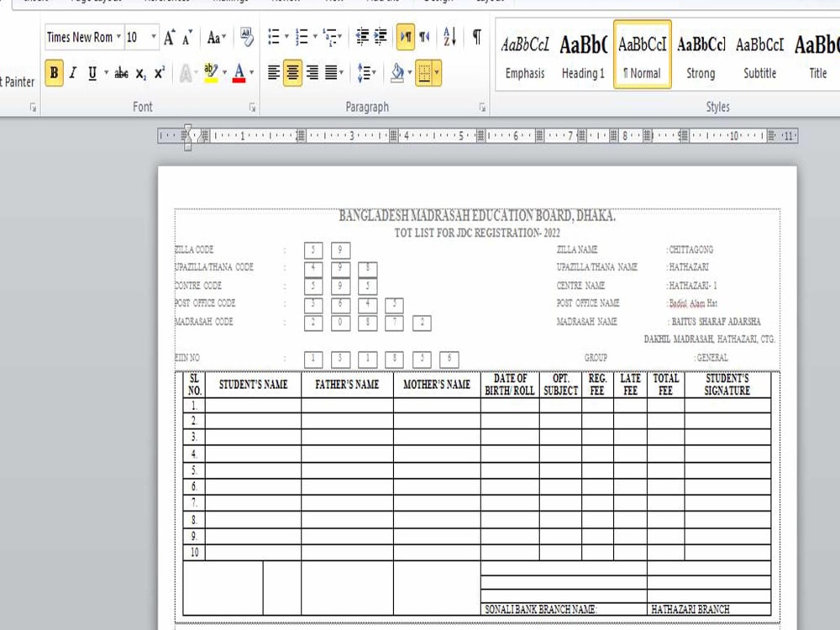This screenshot has height=630, width=840.
Task: Click the Borders icon
Action: click(x=423, y=73)
